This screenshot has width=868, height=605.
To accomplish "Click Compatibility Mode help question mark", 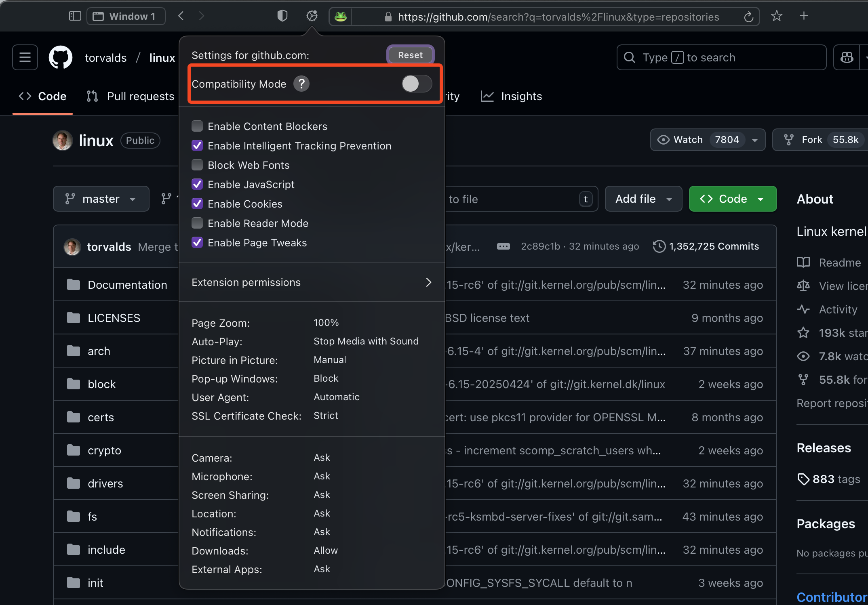I will click(301, 84).
